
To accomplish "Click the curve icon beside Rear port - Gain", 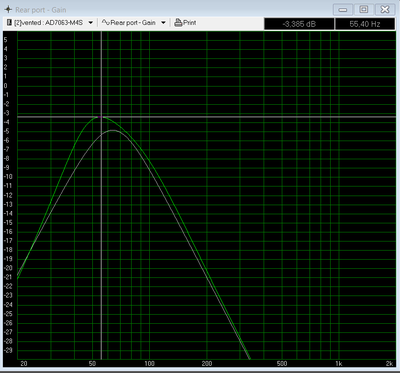I will 106,23.
